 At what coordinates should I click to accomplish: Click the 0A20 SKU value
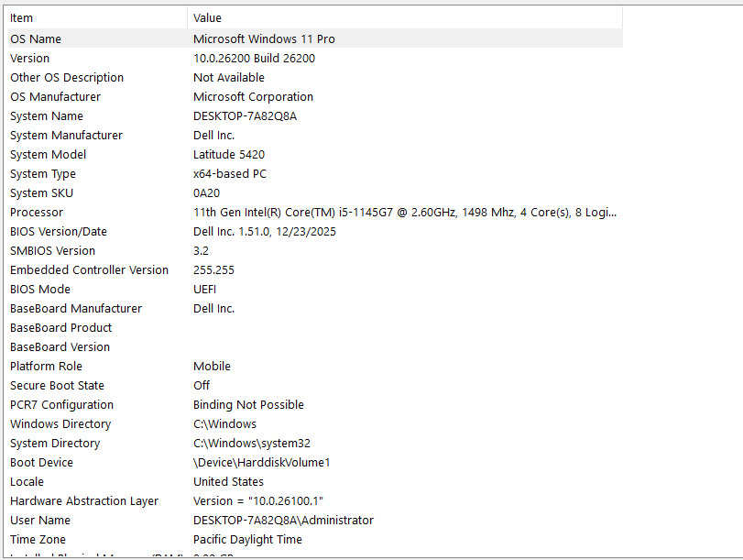[x=207, y=193]
